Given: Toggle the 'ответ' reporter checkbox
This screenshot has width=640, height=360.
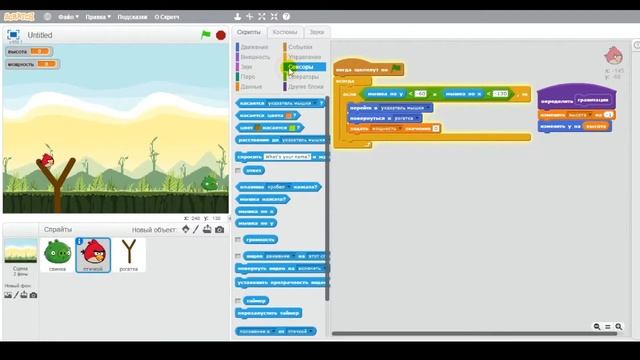Looking at the screenshot, I should pyautogui.click(x=238, y=170).
